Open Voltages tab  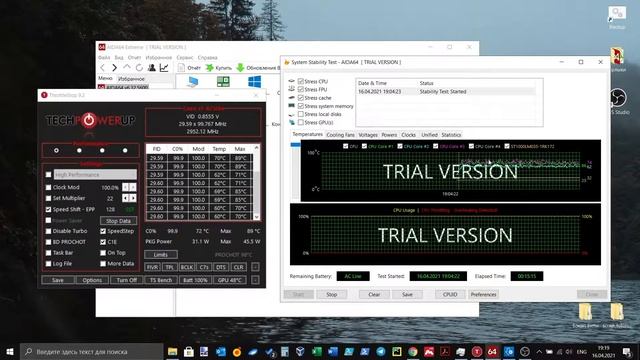click(368, 135)
